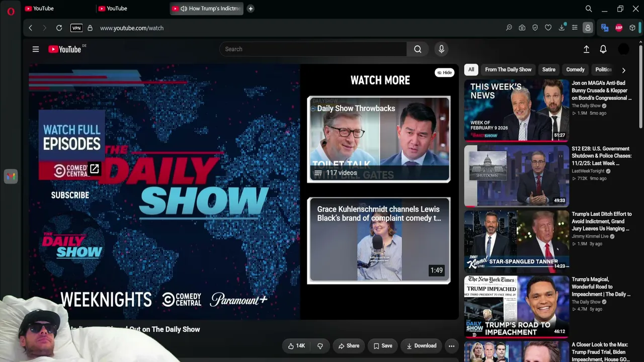This screenshot has height=362, width=644.
Task: Play the Shutdown 49:33 video thumbnail
Action: (517, 176)
